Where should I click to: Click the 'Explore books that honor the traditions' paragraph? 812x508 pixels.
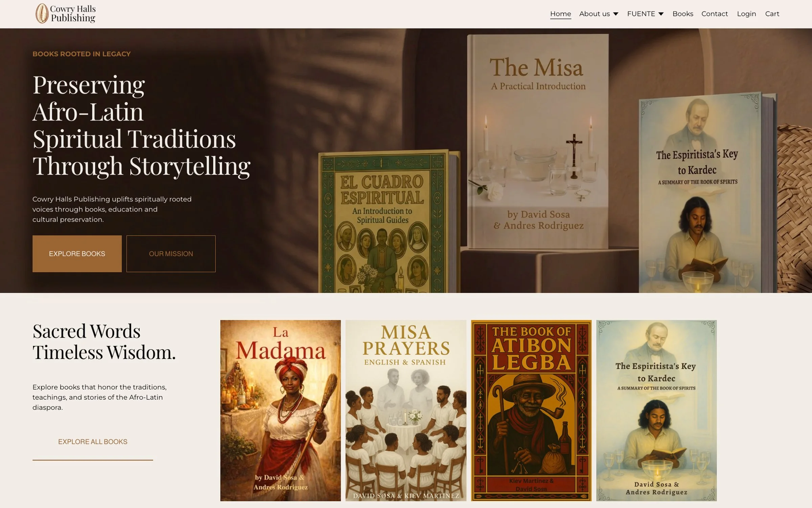99,397
